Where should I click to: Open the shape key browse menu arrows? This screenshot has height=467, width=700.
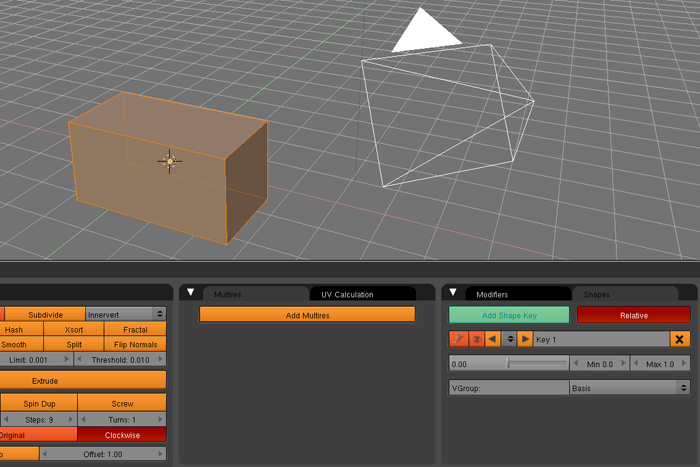(509, 339)
